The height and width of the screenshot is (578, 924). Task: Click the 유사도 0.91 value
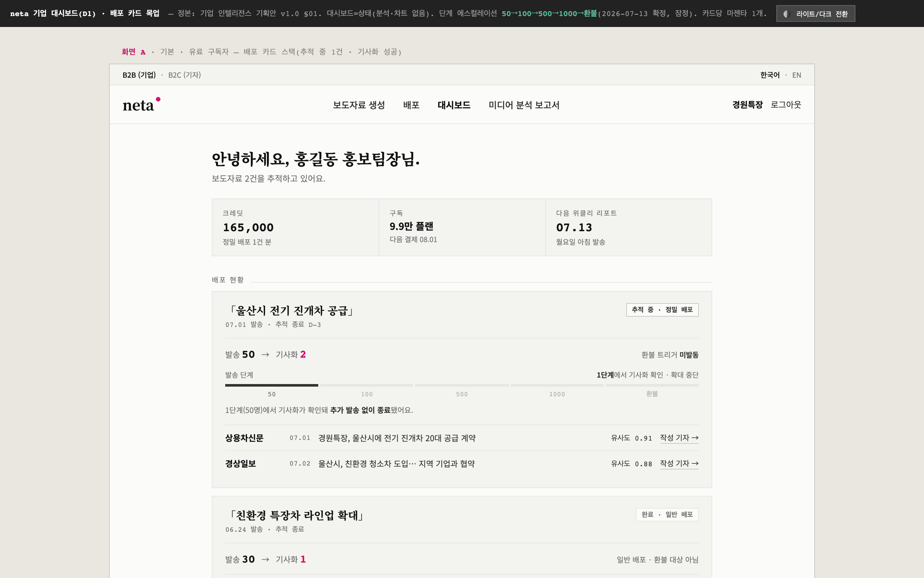tap(631, 438)
